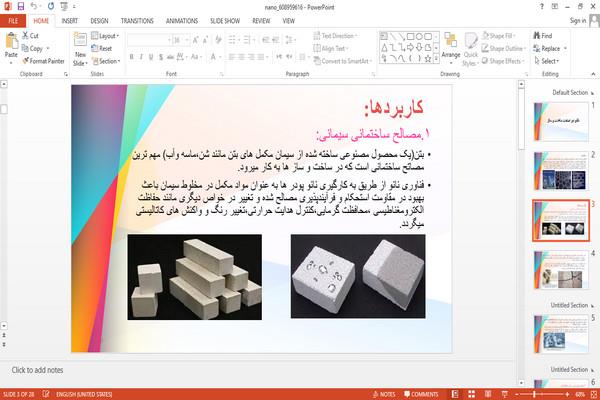600x400 pixels.
Task: Fit slide to current window icon
Action: (x=594, y=394)
